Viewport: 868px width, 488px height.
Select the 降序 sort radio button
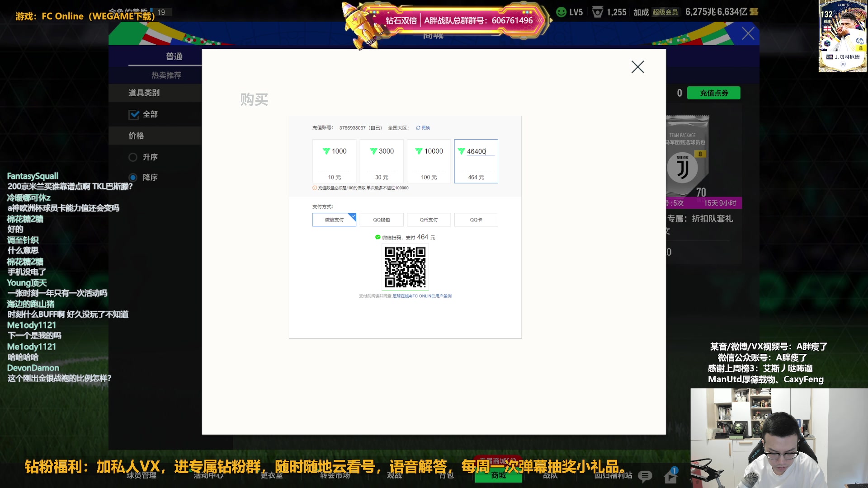[133, 178]
